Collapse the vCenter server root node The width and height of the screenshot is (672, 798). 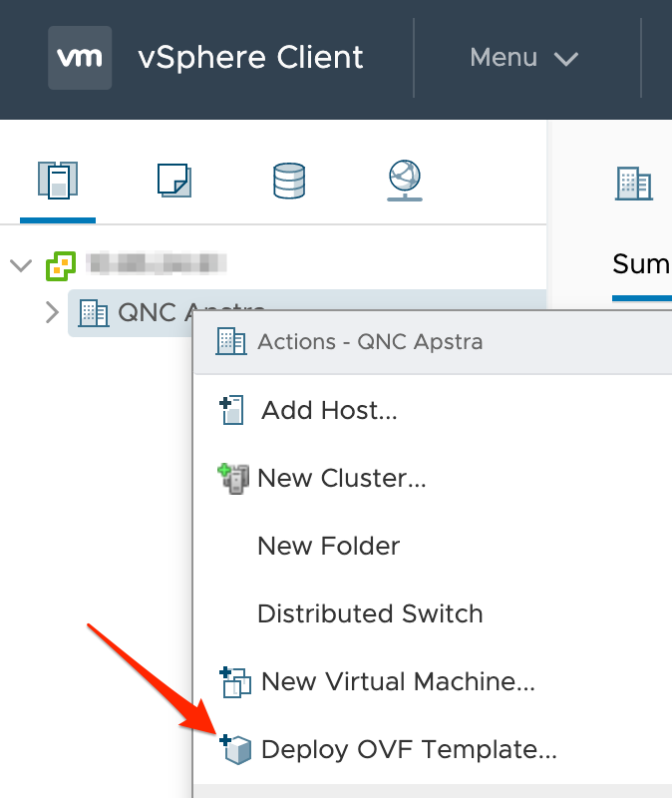click(x=20, y=265)
